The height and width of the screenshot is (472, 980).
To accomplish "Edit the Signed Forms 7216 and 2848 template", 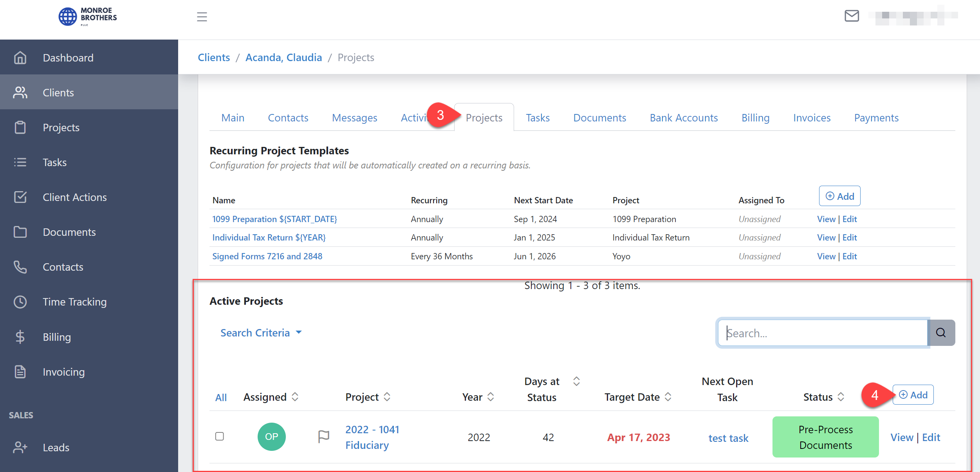I will click(x=850, y=256).
